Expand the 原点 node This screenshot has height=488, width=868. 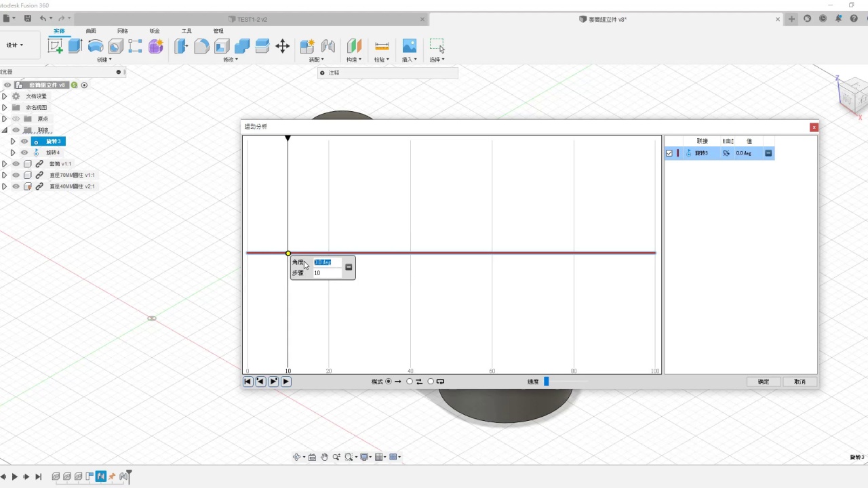click(x=4, y=119)
